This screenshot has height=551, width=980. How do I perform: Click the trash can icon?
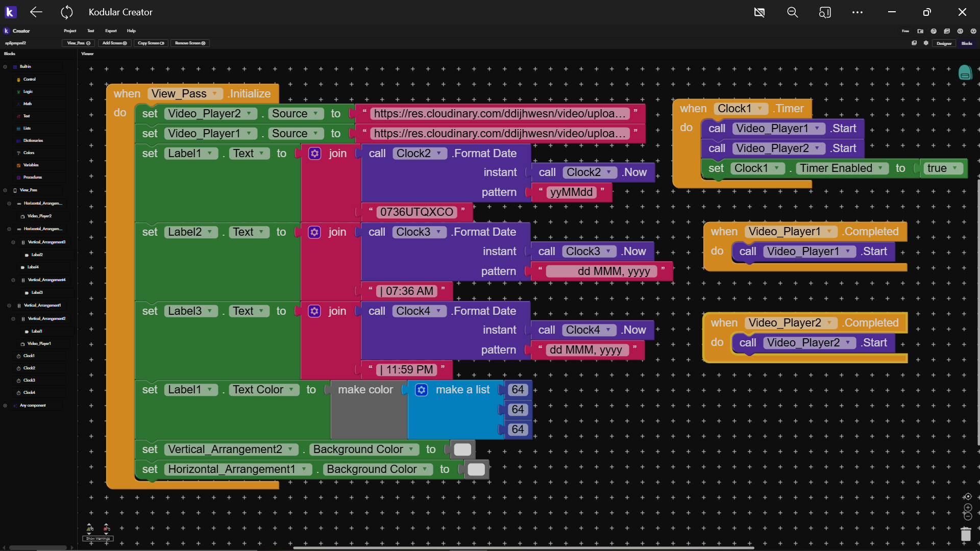[x=965, y=534]
